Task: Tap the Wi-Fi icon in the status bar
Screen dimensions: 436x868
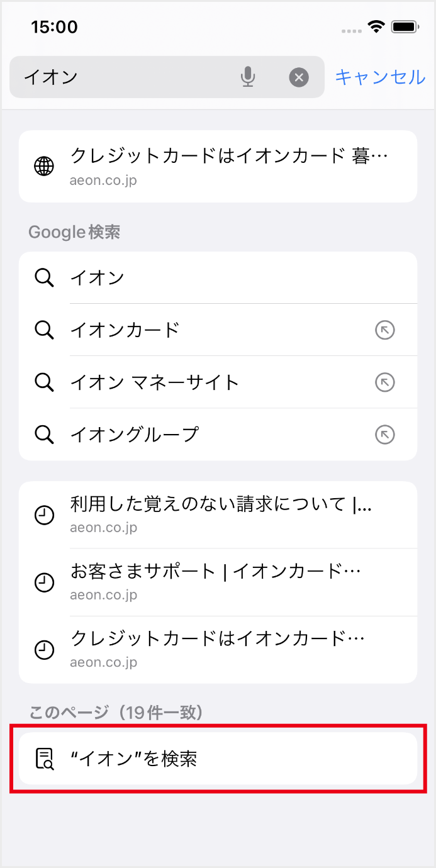Action: pyautogui.click(x=376, y=26)
